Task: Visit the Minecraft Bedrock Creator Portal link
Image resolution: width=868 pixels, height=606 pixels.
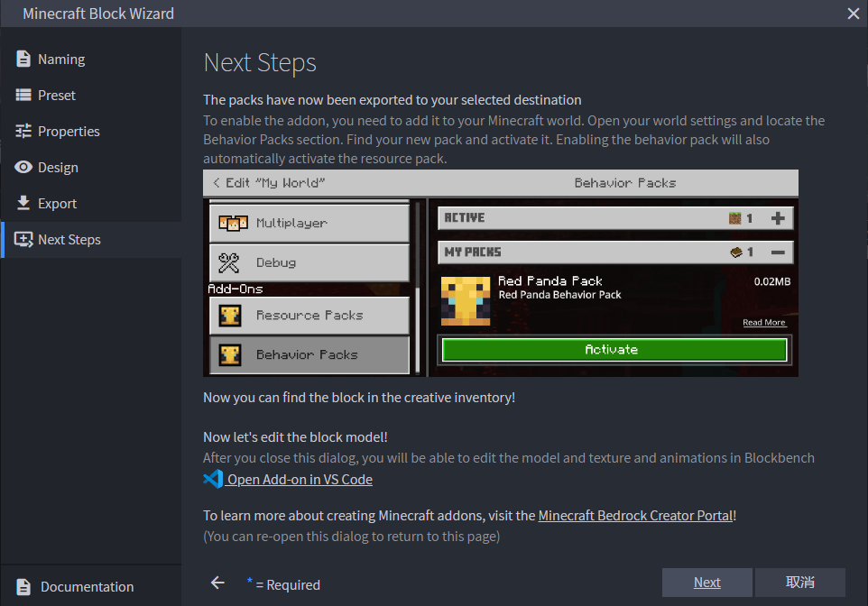Action: click(x=635, y=516)
